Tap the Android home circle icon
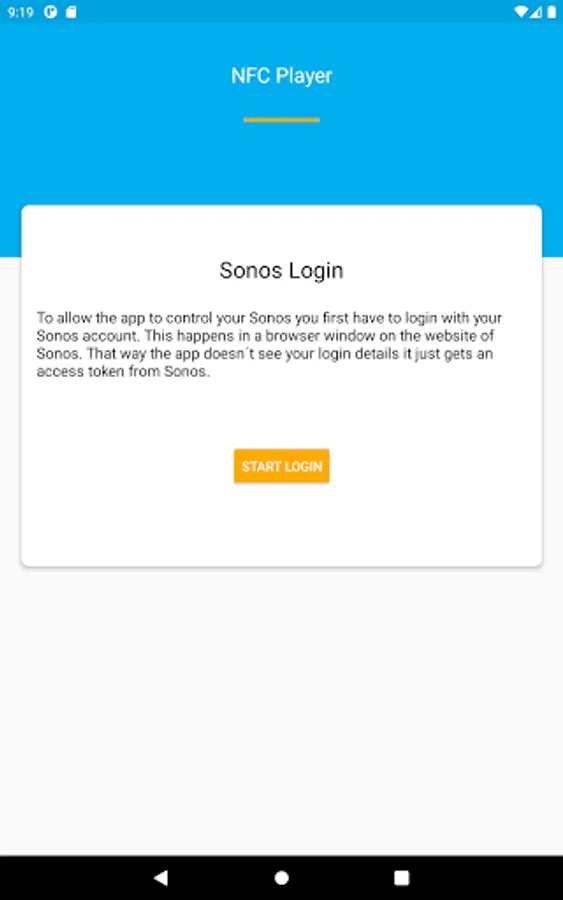The height and width of the screenshot is (900, 563). (x=281, y=877)
